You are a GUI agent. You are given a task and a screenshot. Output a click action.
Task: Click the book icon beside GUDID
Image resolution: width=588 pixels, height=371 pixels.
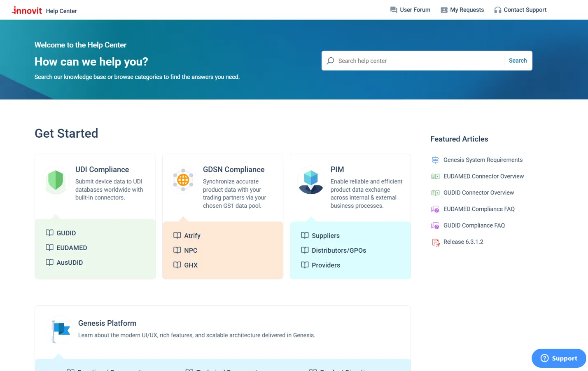point(49,233)
